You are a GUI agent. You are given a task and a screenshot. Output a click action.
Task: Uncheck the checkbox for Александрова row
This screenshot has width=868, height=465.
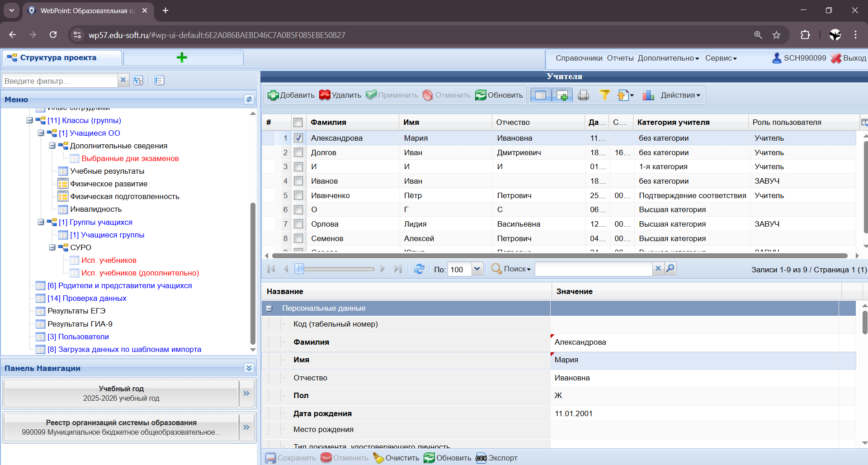298,138
